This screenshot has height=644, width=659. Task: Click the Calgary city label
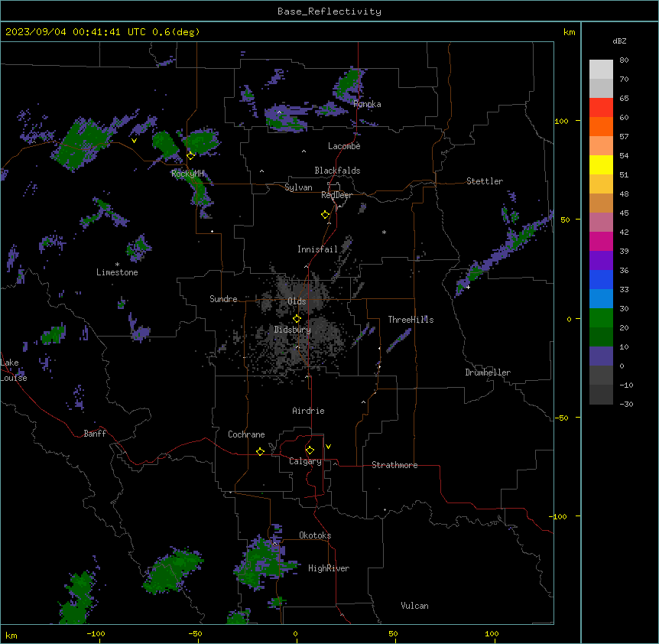[305, 461]
